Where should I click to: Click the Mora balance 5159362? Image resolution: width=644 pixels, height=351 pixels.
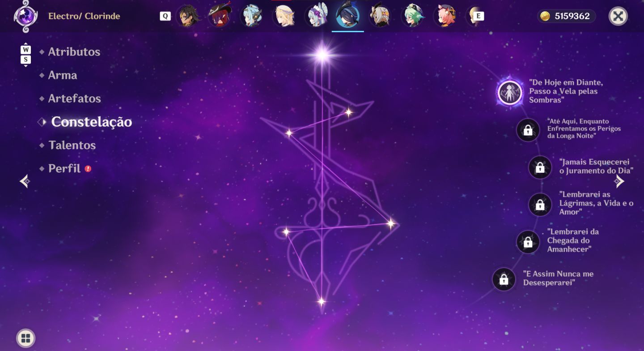tap(566, 16)
